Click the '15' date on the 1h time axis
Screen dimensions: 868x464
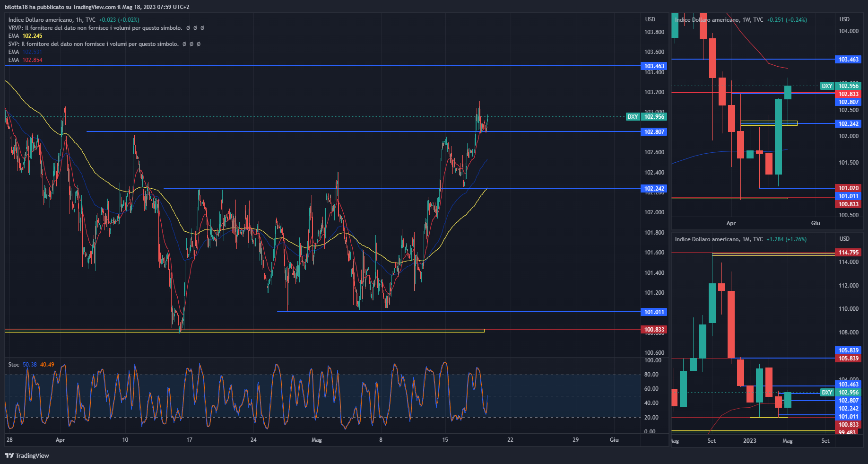coord(445,440)
